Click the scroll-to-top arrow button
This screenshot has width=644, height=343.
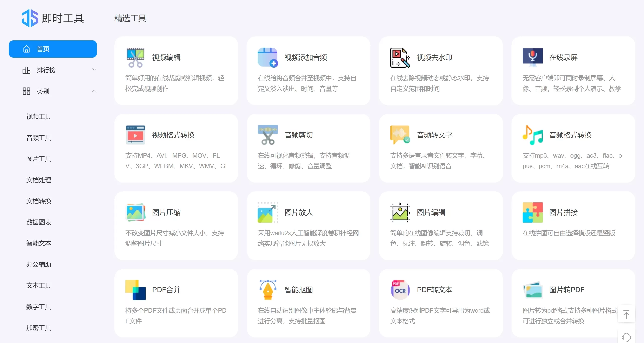pyautogui.click(x=626, y=314)
